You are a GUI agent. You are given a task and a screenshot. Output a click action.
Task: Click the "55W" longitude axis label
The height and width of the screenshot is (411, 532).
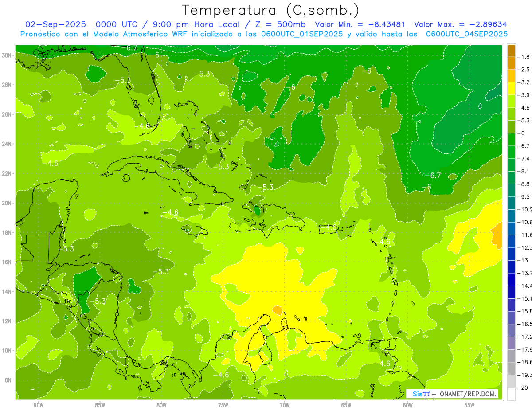click(469, 405)
